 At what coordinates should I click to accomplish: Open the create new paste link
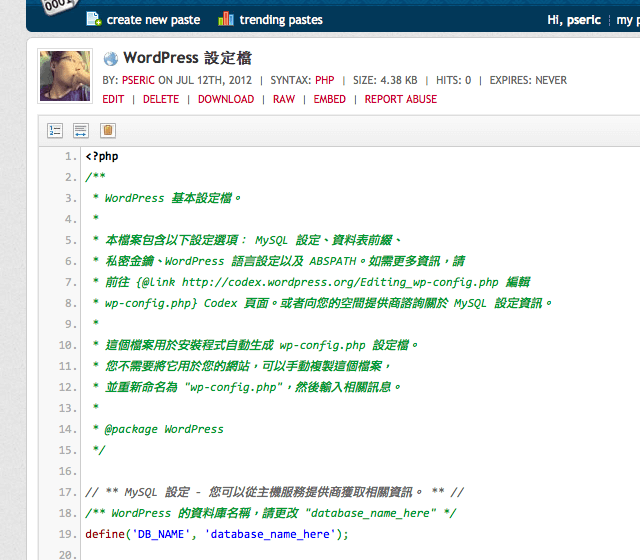click(x=153, y=20)
